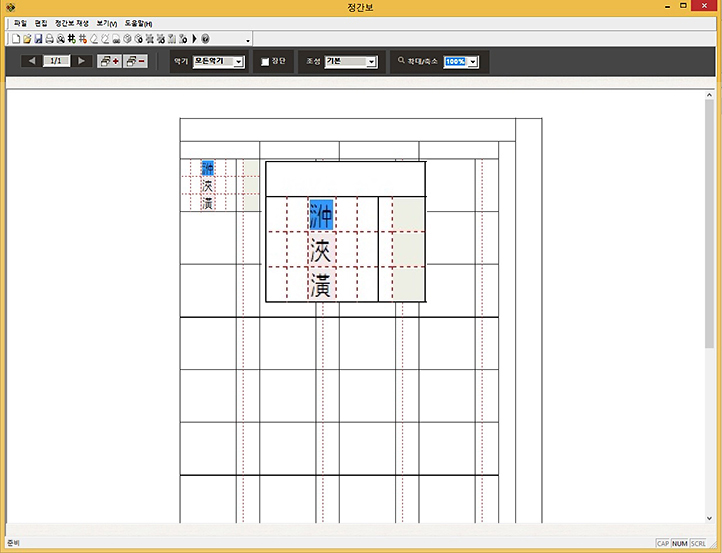Open the 파일 menu
Screen dimensions: 722x553
pos(20,23)
